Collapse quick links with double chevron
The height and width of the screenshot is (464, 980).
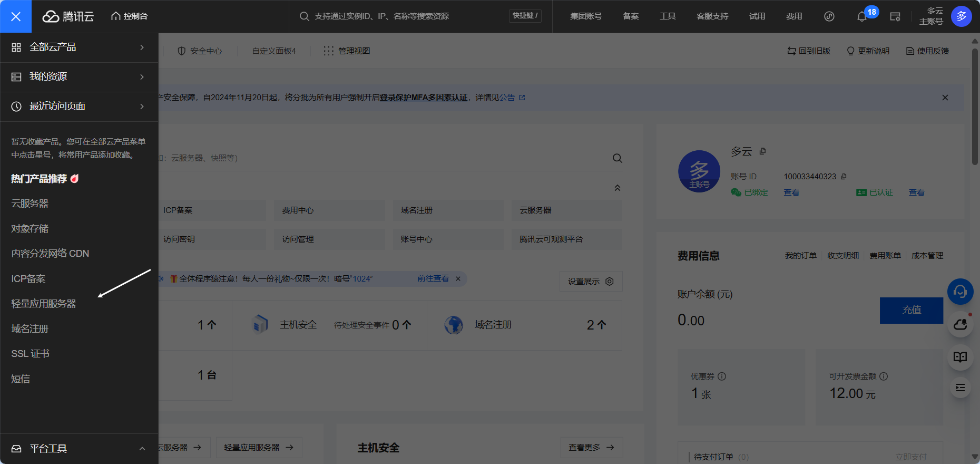[618, 188]
